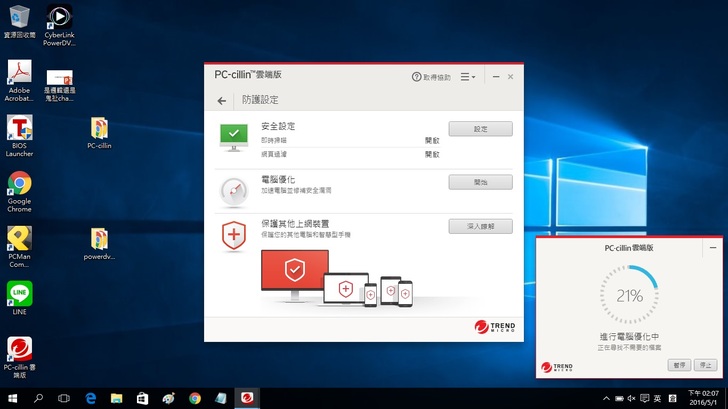Open Chrome from the taskbar
Screen dimensions: 728x409
click(x=195, y=398)
